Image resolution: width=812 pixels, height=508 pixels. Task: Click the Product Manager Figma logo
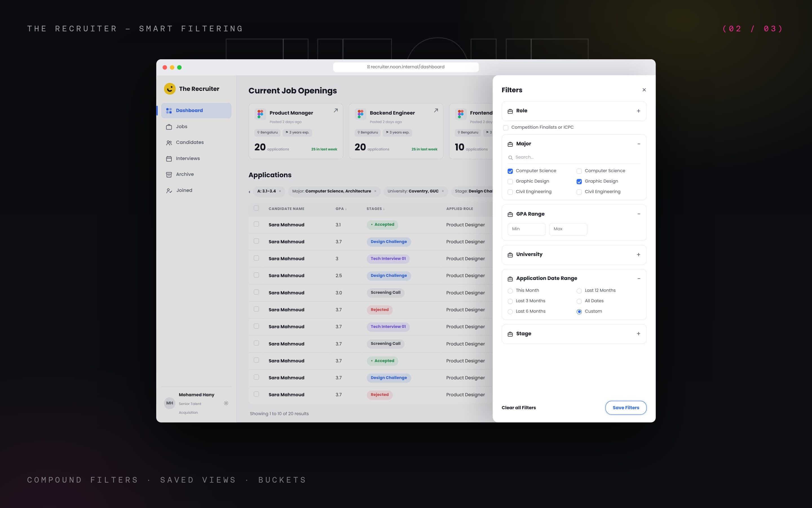[260, 114]
